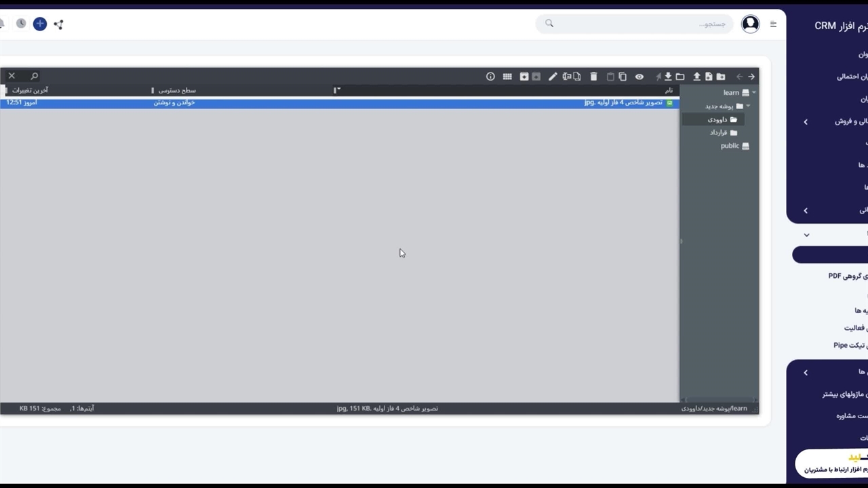This screenshot has width=868, height=488.
Task: Click the rename pencil icon
Action: coord(553,77)
